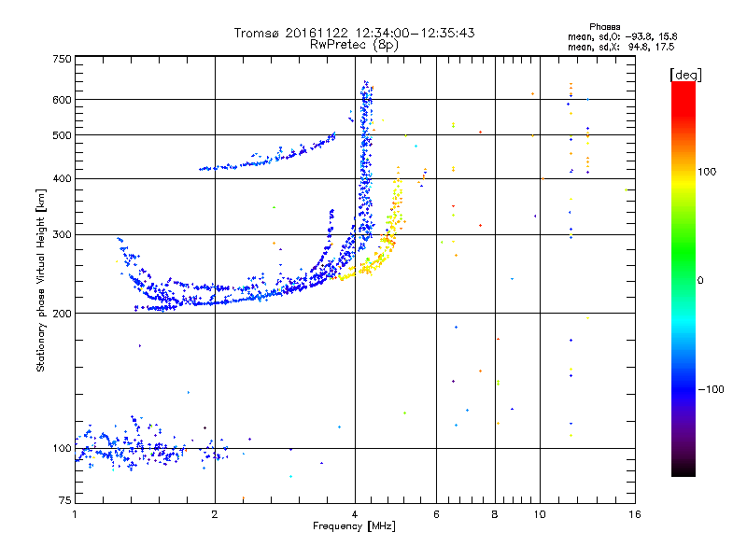Screen dimensions: 747x560
Task: Click the '[deg]' colorbar unit label
Action: (x=685, y=75)
